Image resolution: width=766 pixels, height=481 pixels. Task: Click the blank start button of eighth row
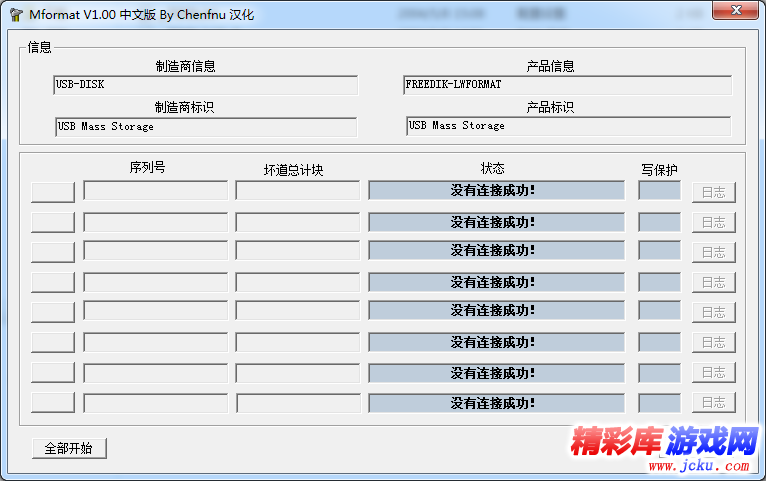[53, 403]
